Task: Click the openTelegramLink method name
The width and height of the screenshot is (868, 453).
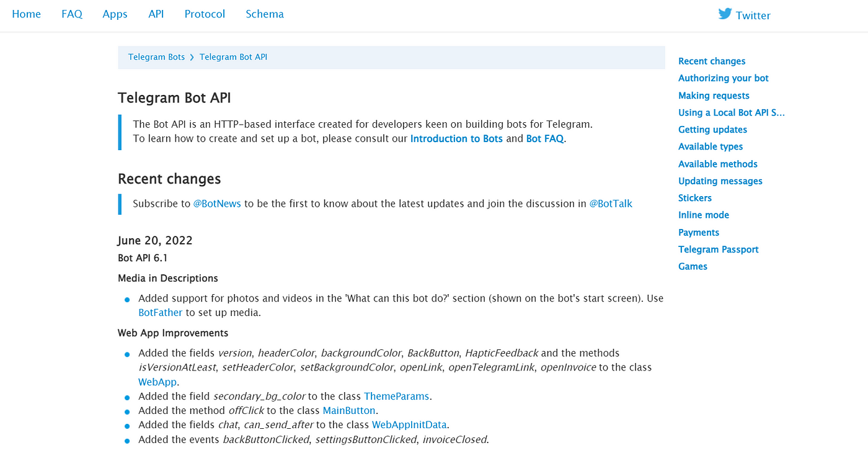Action: 492,367
